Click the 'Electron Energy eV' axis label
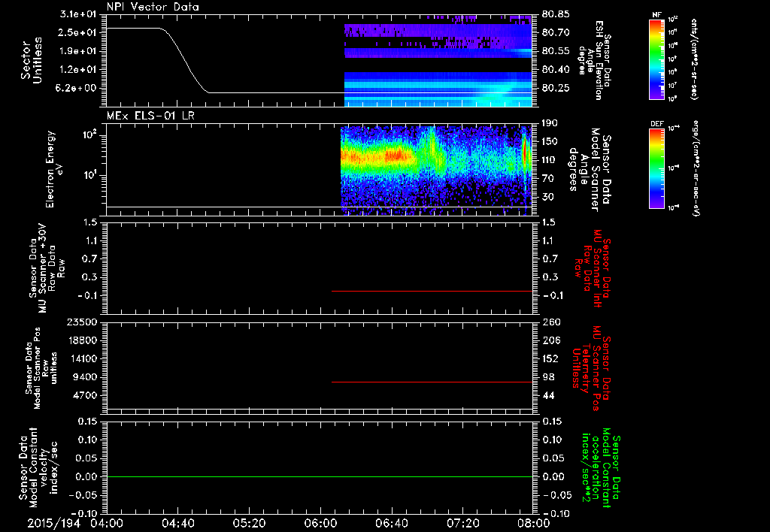This screenshot has height=532, width=770. click(54, 169)
